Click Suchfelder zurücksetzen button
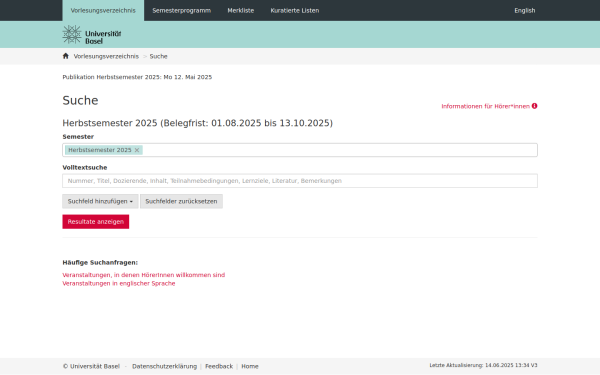600x375 pixels. pos(181,201)
